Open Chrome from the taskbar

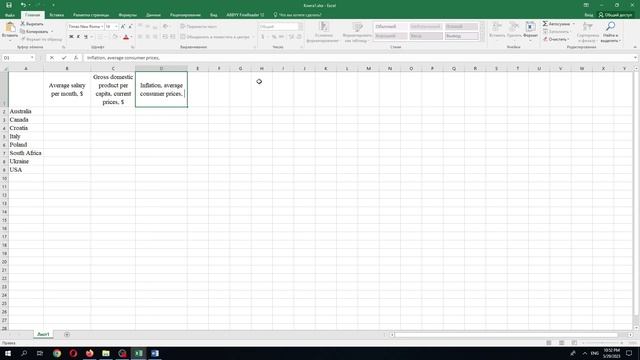click(x=57, y=353)
